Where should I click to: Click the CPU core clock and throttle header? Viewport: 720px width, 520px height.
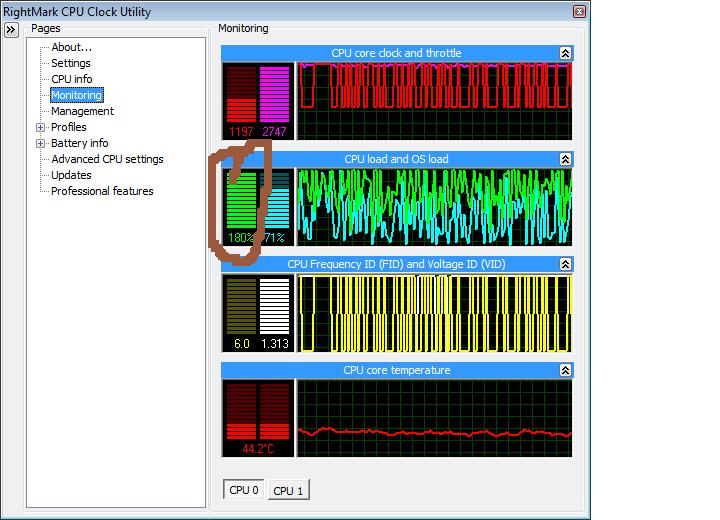point(396,53)
